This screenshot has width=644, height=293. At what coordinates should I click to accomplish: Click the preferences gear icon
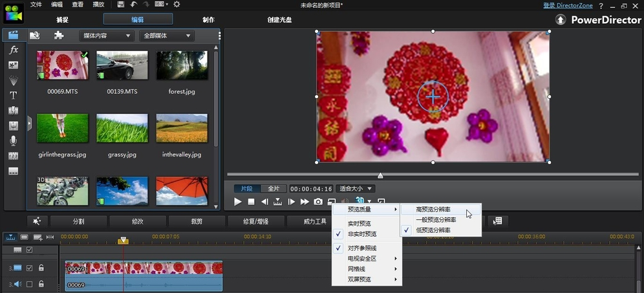pos(177,5)
